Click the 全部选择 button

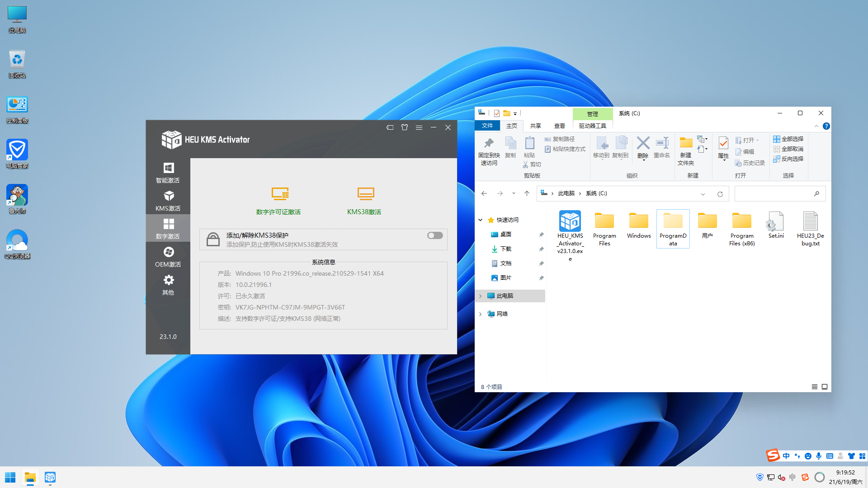pyautogui.click(x=788, y=139)
